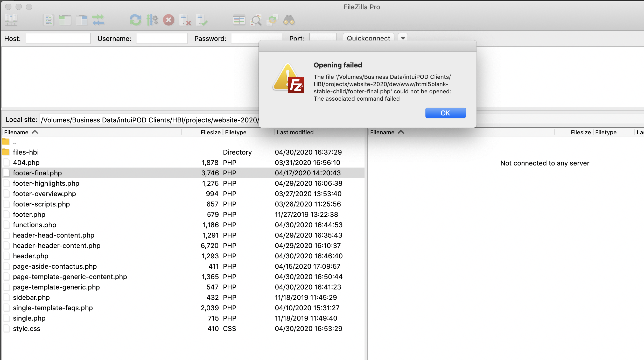Sort local list by Filename column
Screen dimensions: 644x360
pyautogui.click(x=92, y=132)
